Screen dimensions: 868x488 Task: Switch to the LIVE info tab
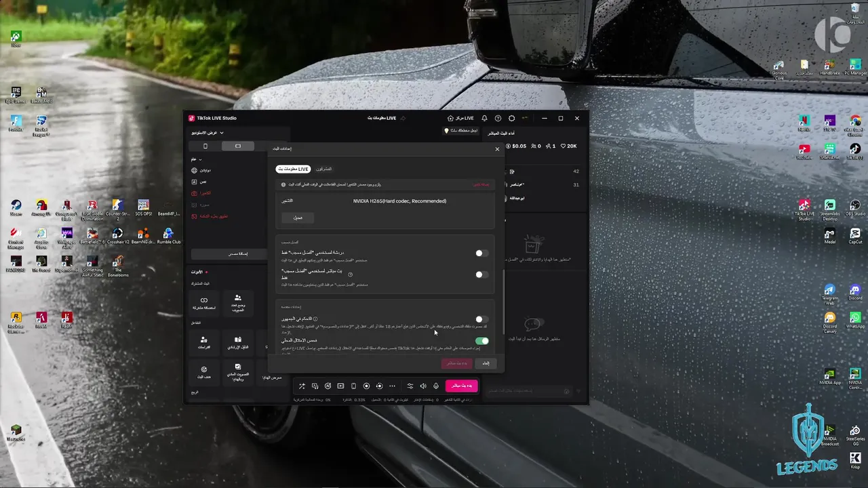294,169
